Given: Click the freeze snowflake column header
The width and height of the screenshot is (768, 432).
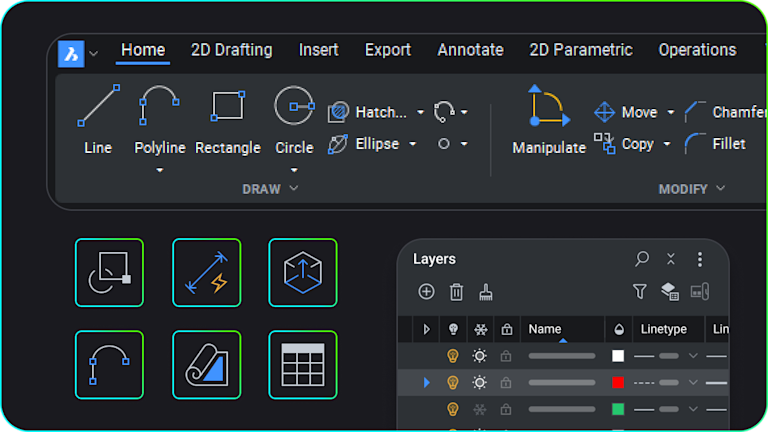Looking at the screenshot, I should [480, 330].
